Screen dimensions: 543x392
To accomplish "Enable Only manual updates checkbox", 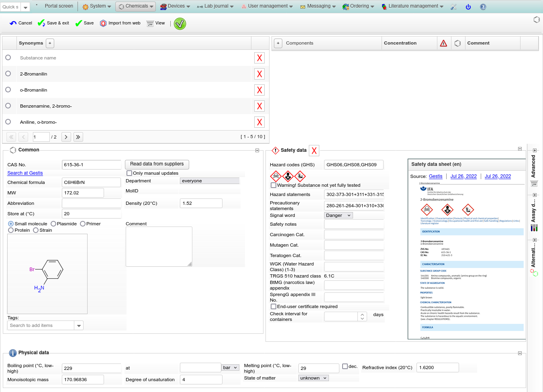I will tap(129, 173).
